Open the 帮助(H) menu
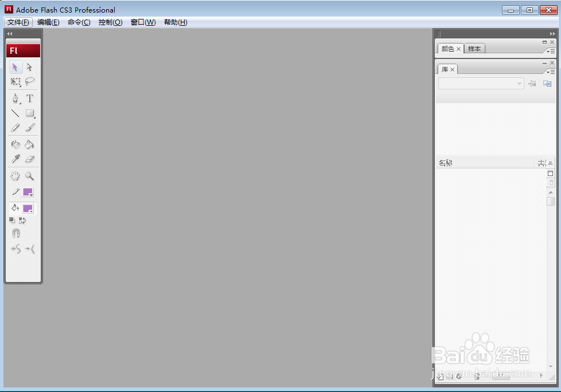The height and width of the screenshot is (392, 561). [176, 22]
